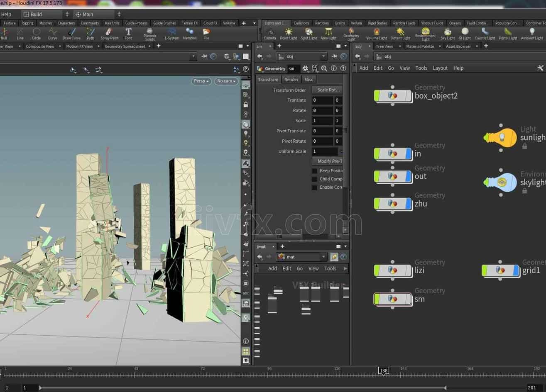
Task: Click the Translate X value field
Action: [322, 100]
